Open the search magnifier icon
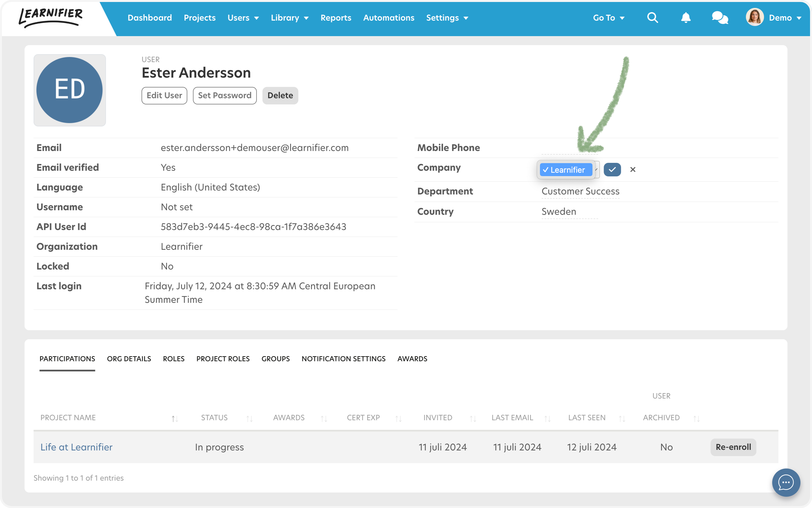The height and width of the screenshot is (508, 812). click(x=652, y=17)
